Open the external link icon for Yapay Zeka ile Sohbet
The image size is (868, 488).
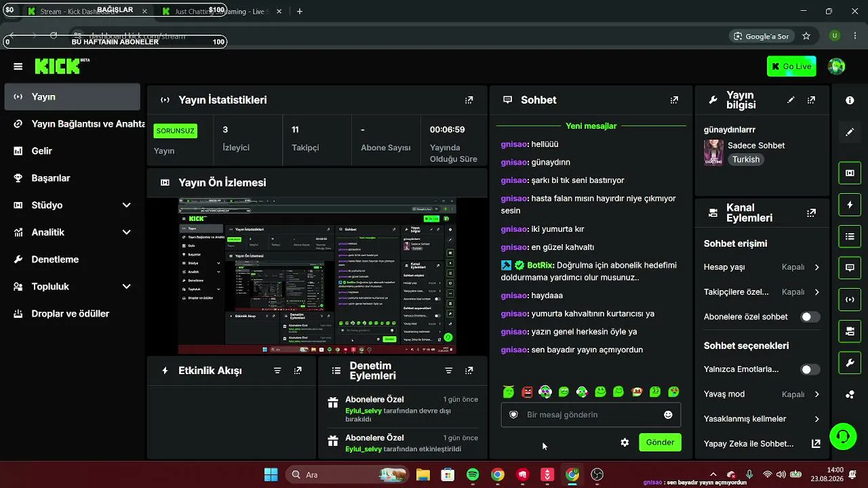[x=816, y=444]
